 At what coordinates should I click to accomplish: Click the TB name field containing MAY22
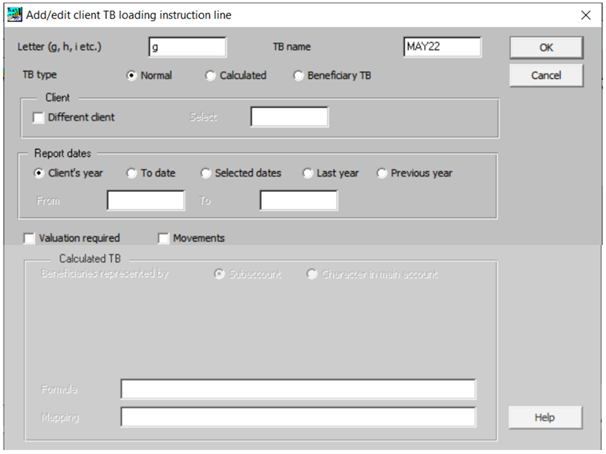click(x=442, y=47)
